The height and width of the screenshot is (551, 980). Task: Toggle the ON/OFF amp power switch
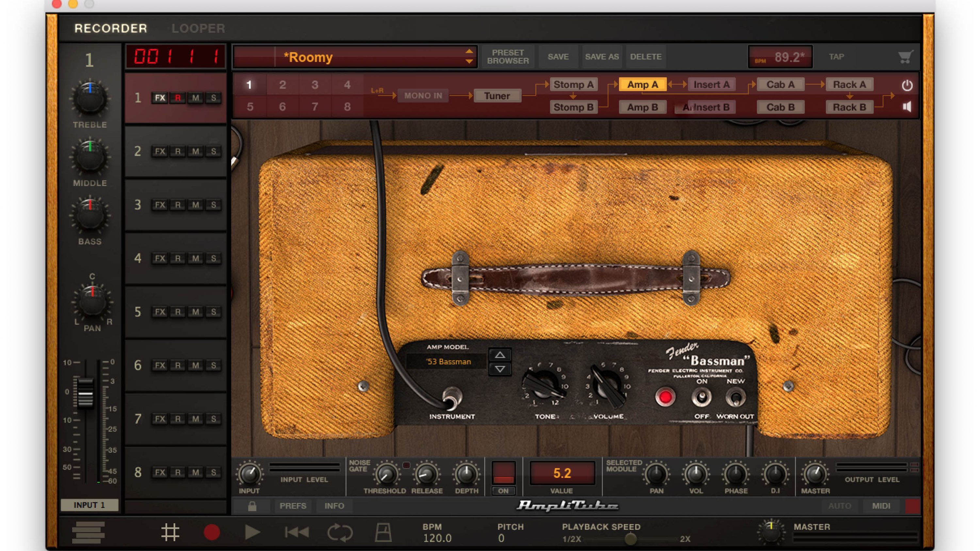coord(701,398)
